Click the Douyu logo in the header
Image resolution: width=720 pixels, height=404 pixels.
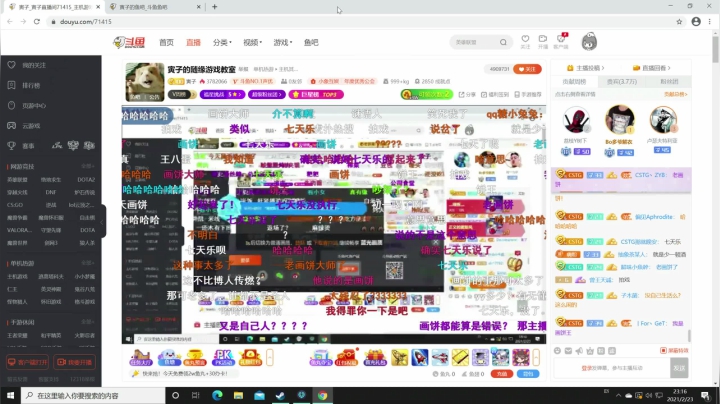point(129,42)
